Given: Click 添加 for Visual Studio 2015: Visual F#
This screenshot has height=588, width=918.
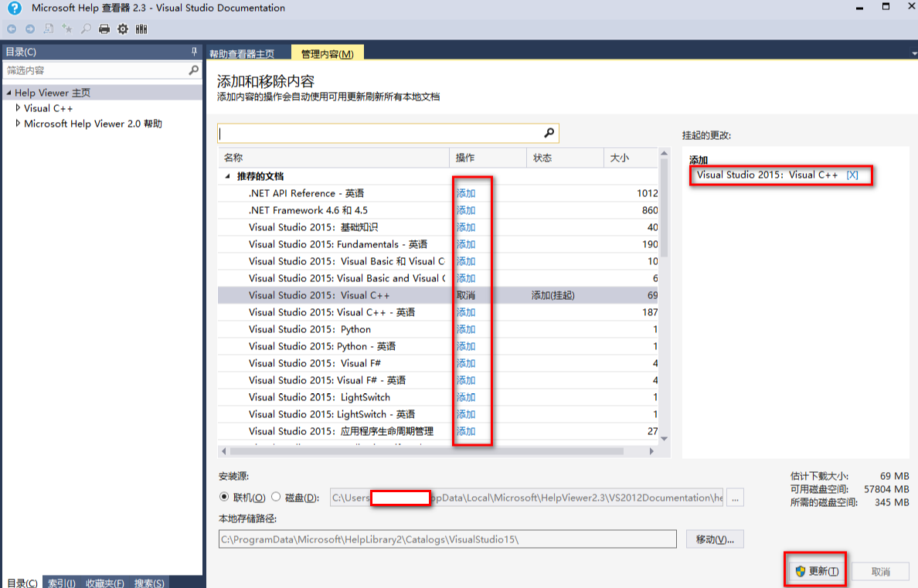Looking at the screenshot, I should [x=466, y=363].
